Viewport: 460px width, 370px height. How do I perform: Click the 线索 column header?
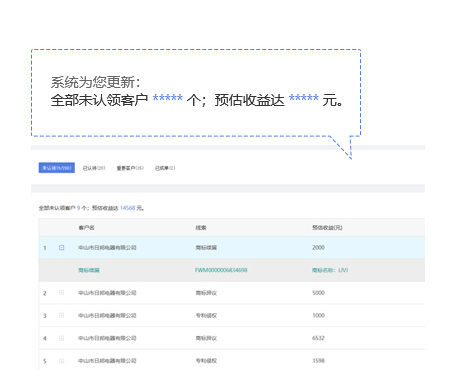click(201, 228)
